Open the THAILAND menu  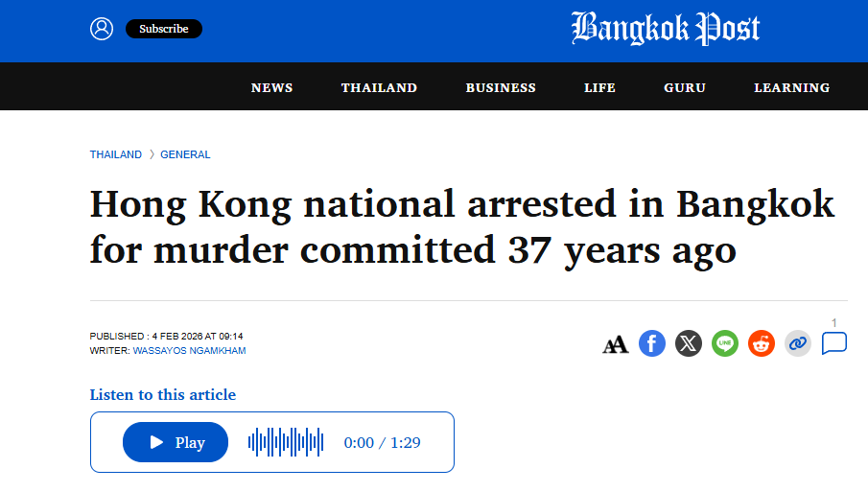click(x=379, y=87)
